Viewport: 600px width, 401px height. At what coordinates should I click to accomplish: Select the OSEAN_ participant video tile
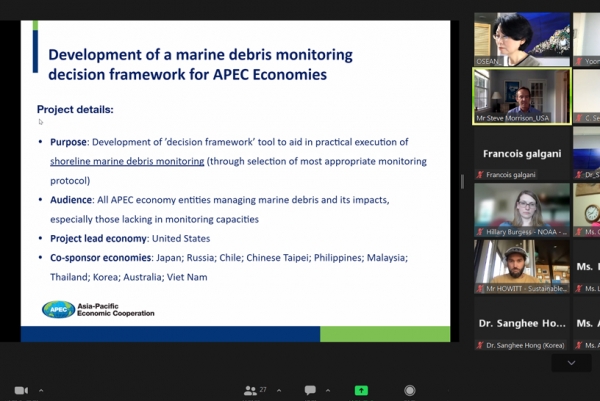point(522,39)
